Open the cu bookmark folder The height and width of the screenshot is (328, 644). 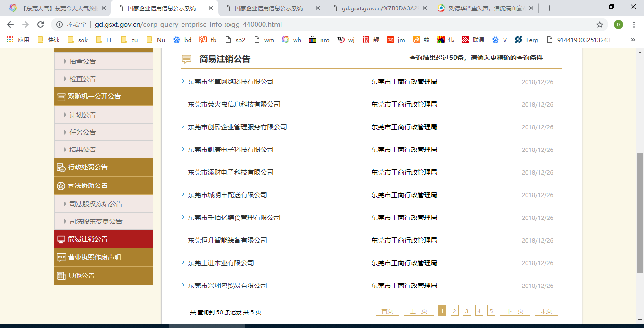pyautogui.click(x=130, y=40)
